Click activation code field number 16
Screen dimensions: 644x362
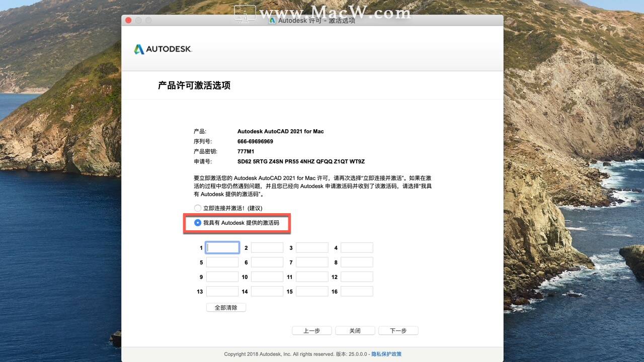(x=357, y=291)
